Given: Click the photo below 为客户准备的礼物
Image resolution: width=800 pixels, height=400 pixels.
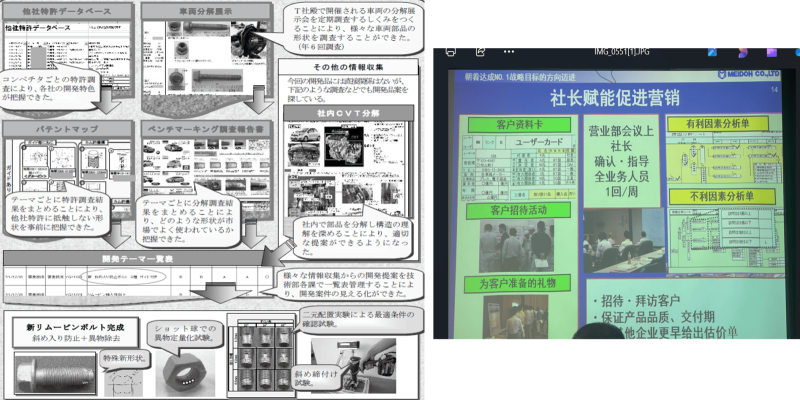Looking at the screenshot, I should pos(515,316).
